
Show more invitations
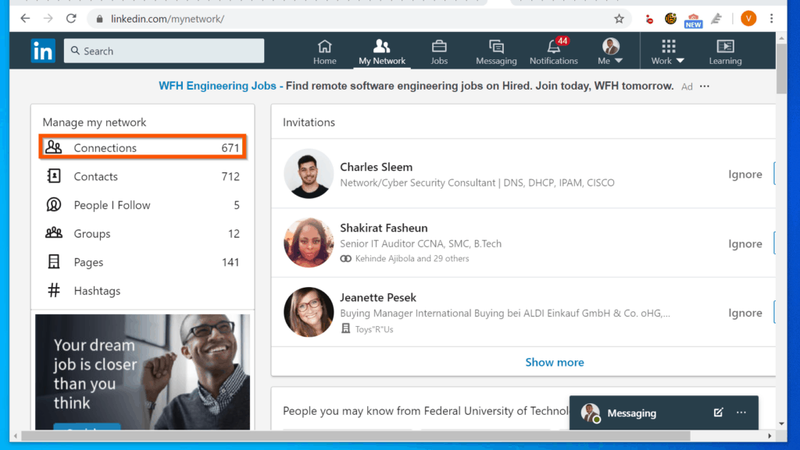pyautogui.click(x=555, y=362)
